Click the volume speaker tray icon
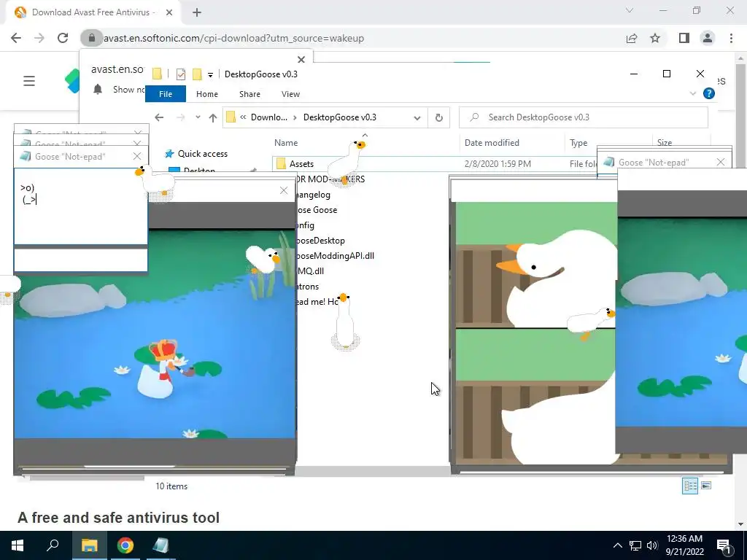 pyautogui.click(x=652, y=545)
